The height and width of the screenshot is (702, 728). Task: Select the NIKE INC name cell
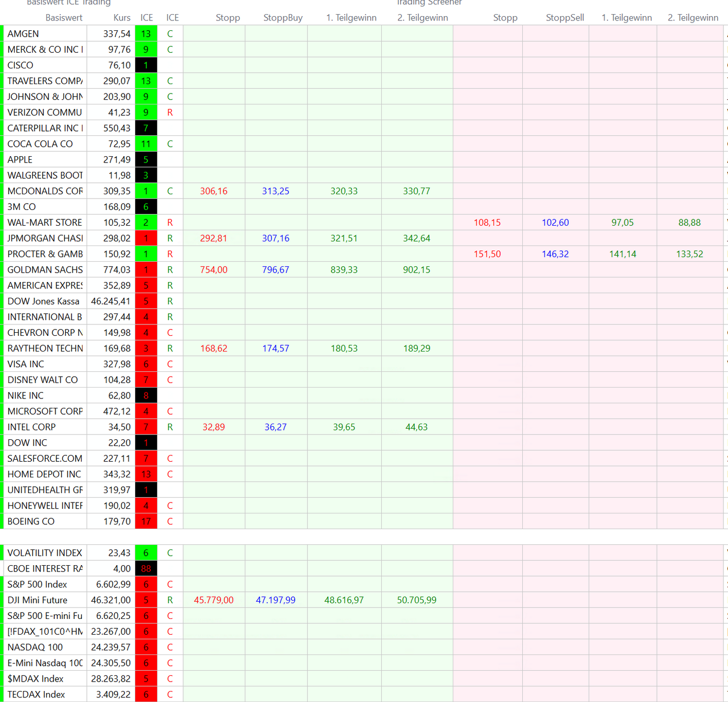[45, 396]
